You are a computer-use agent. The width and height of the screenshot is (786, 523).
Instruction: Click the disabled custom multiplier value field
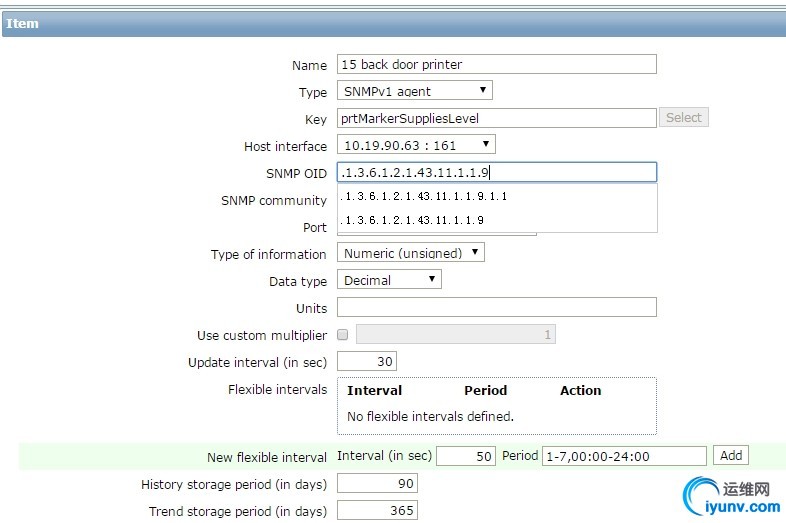tap(456, 334)
